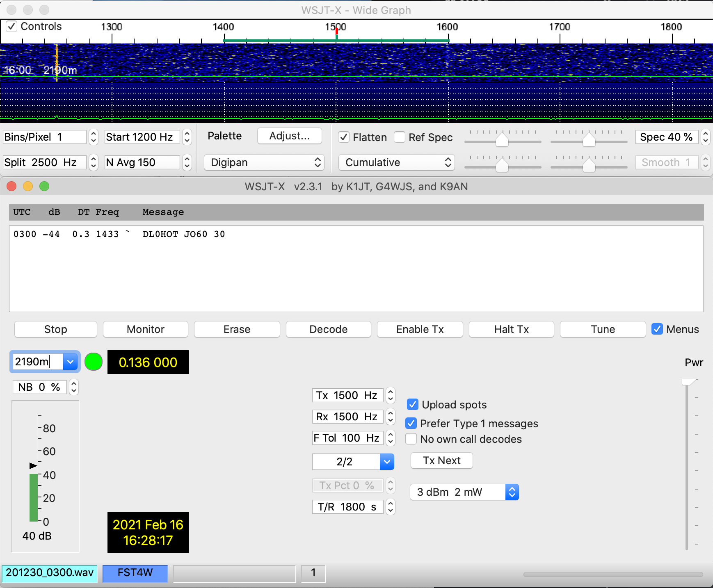Click the T/R 1800 s stepper
The height and width of the screenshot is (588, 713).
tap(391, 507)
